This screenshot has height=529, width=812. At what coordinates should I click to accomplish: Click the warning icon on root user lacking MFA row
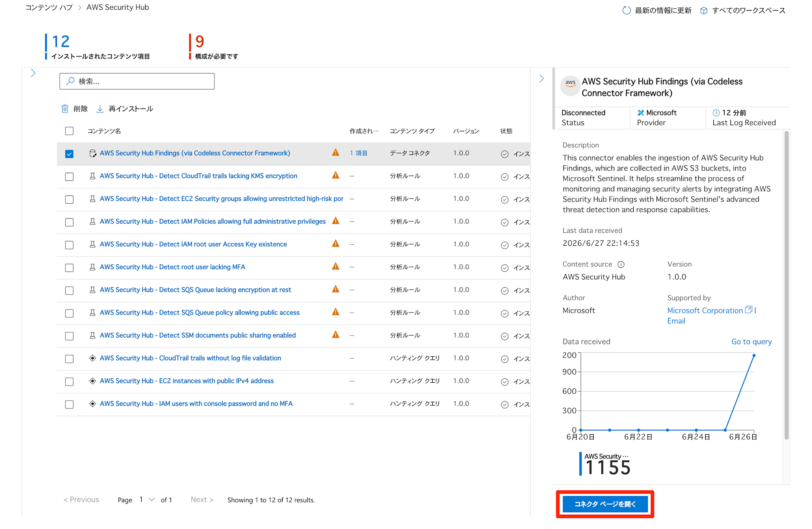(x=335, y=267)
